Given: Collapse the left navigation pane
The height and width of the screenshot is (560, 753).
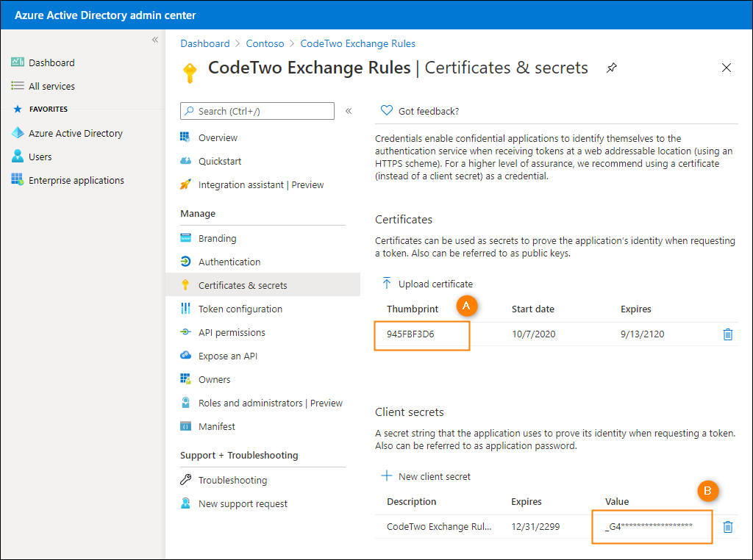Looking at the screenshot, I should pyautogui.click(x=154, y=40).
